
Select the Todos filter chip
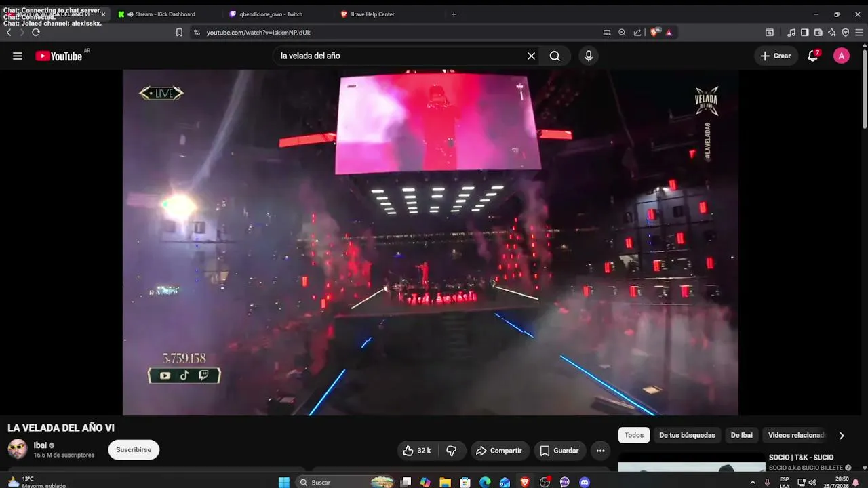pos(634,435)
